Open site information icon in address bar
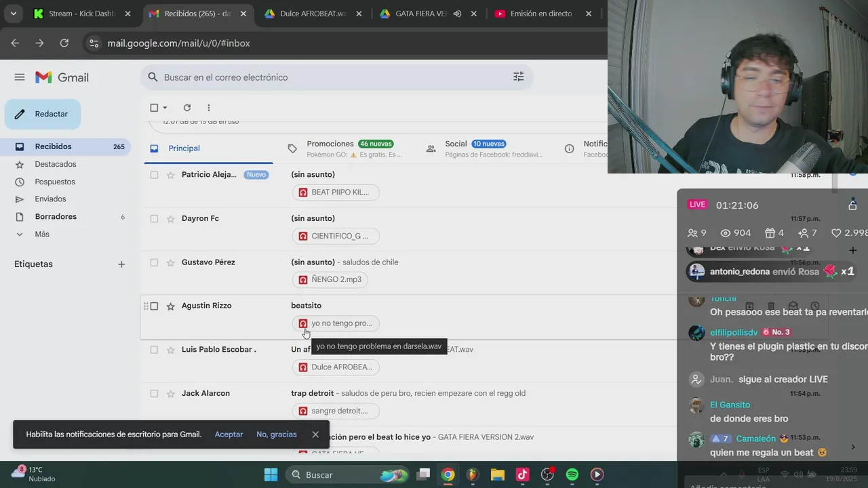 [x=94, y=43]
